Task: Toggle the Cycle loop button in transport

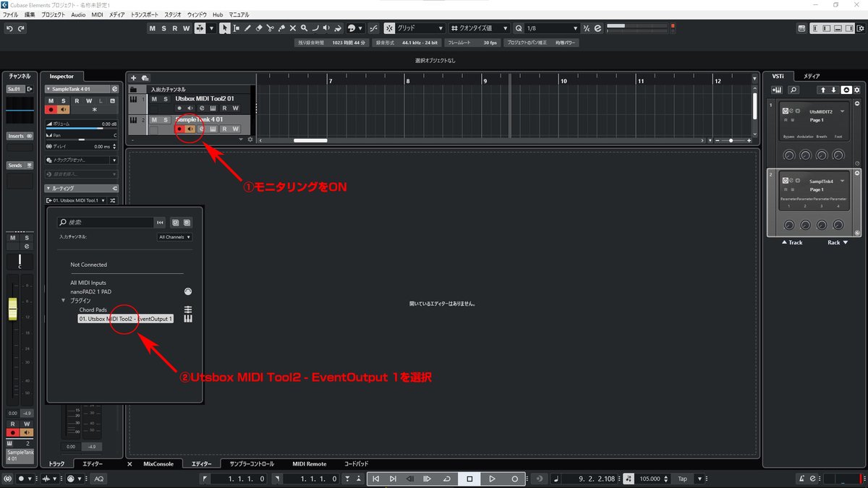Action: pos(448,479)
